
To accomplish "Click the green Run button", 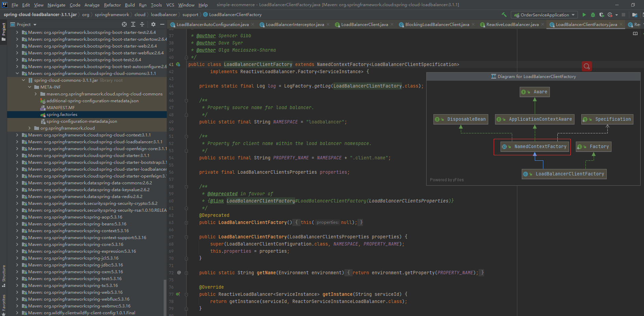I will tap(584, 15).
